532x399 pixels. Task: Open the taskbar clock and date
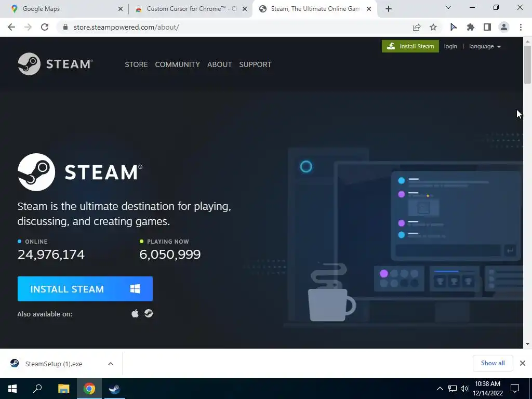[487, 389]
